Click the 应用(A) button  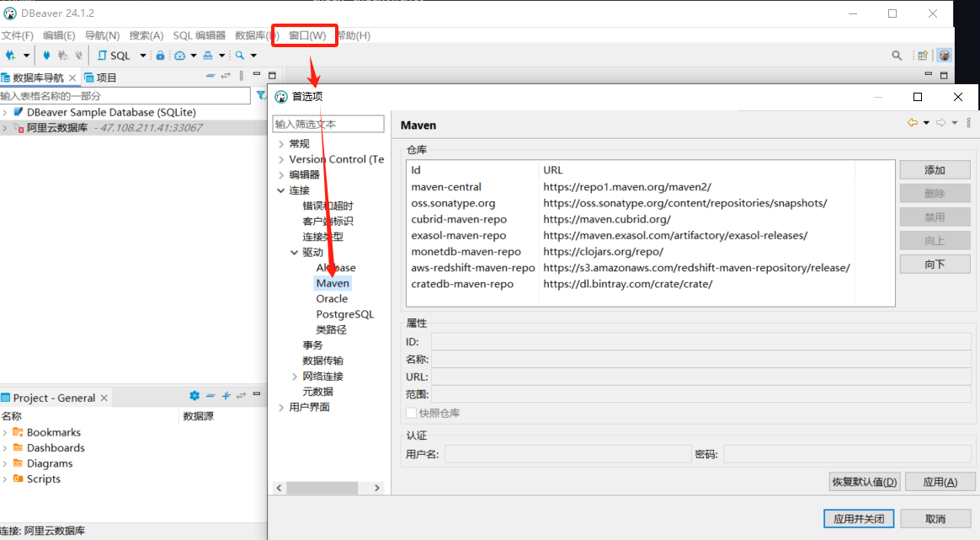pyautogui.click(x=940, y=482)
